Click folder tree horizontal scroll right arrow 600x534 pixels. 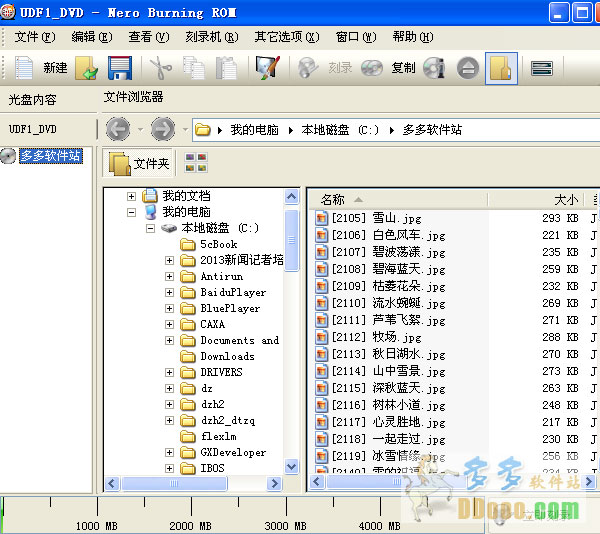[274, 483]
